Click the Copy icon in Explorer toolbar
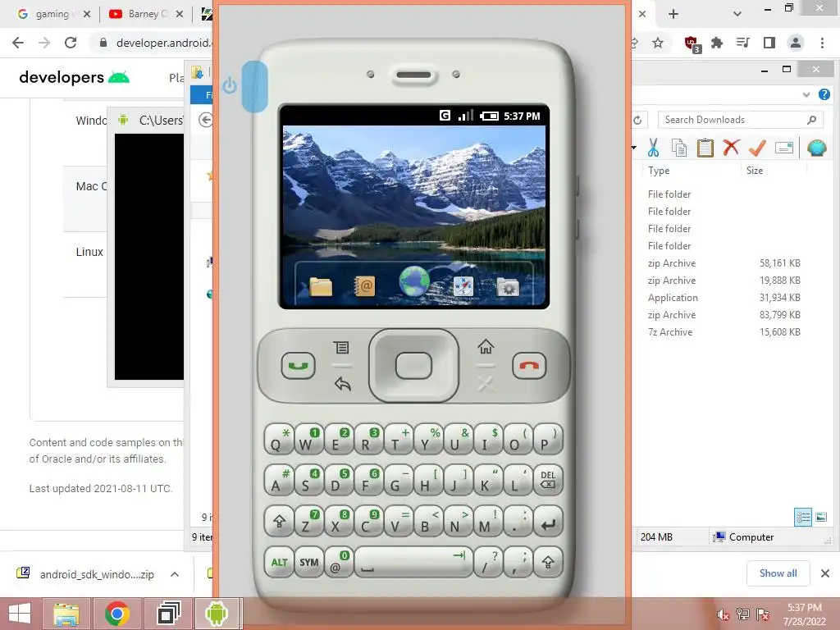 coord(678,148)
